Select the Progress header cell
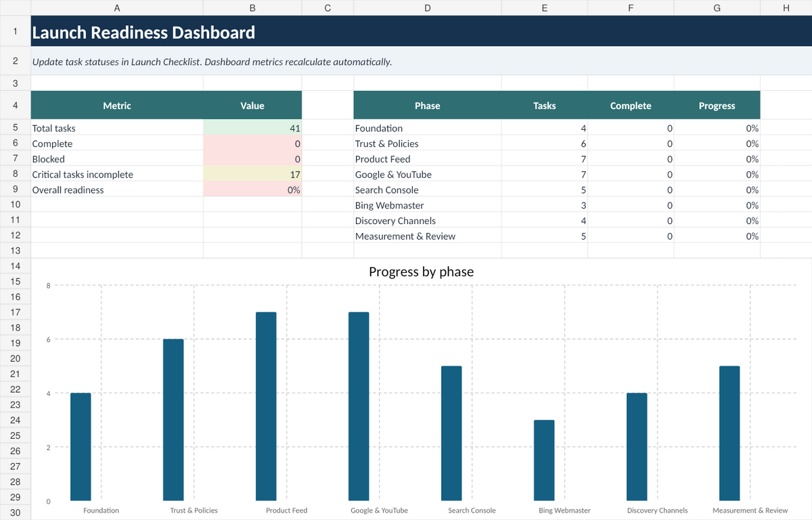This screenshot has width=812, height=520. point(717,106)
